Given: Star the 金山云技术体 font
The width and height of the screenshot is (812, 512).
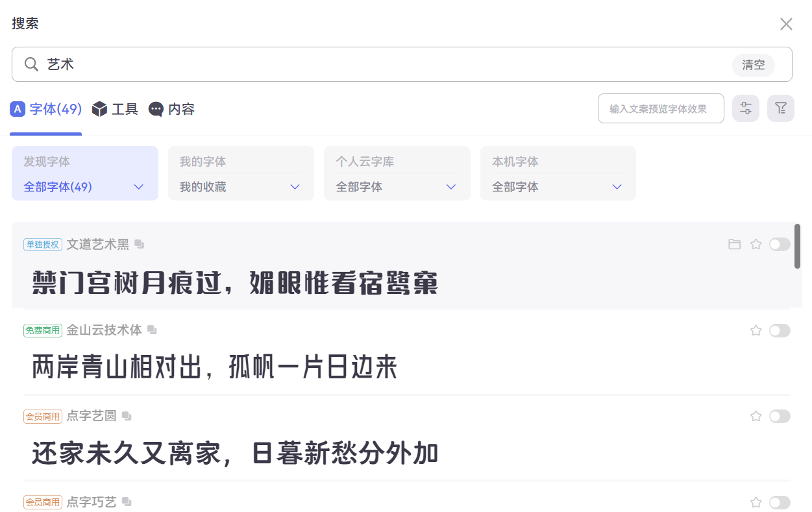Looking at the screenshot, I should [756, 330].
